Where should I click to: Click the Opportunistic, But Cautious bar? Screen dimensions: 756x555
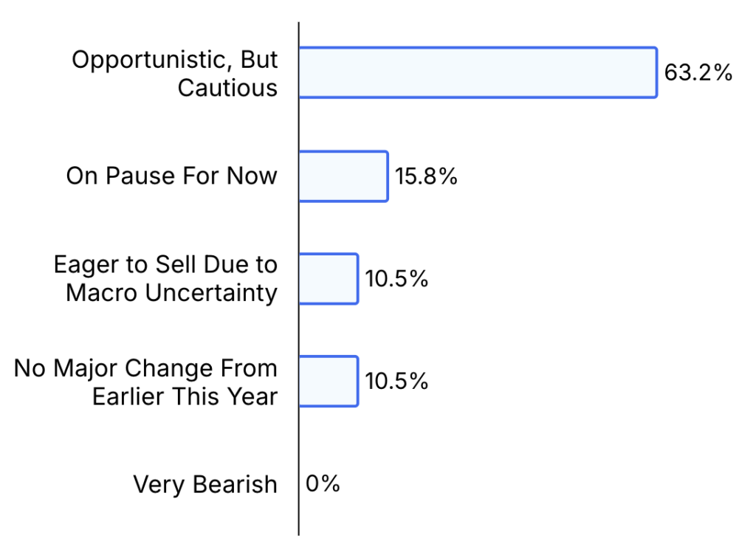tap(478, 73)
